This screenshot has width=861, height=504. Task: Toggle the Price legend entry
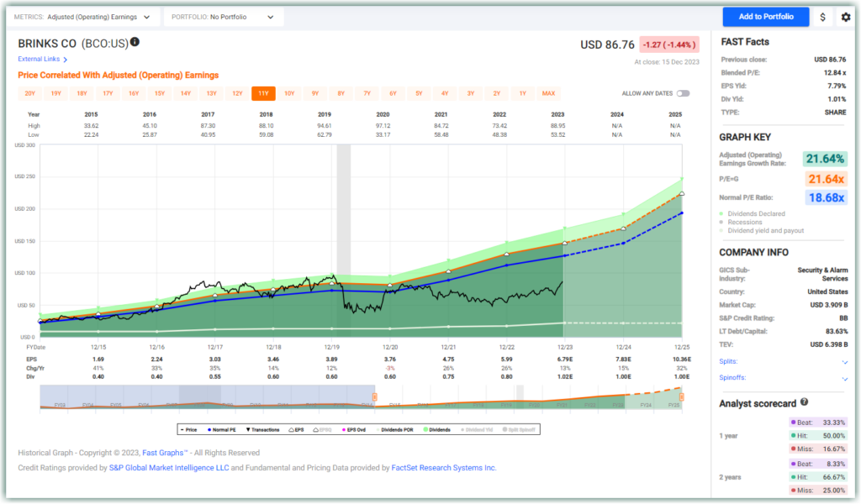pos(189,429)
